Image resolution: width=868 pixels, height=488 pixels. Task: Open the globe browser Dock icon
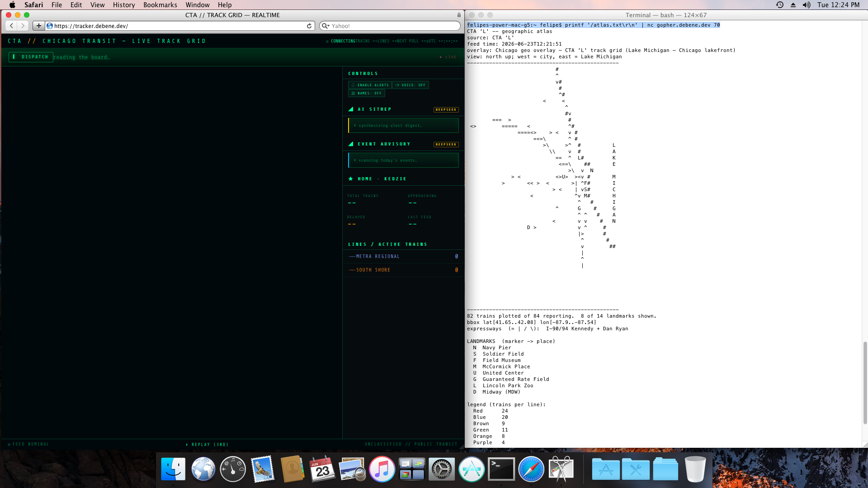click(203, 469)
